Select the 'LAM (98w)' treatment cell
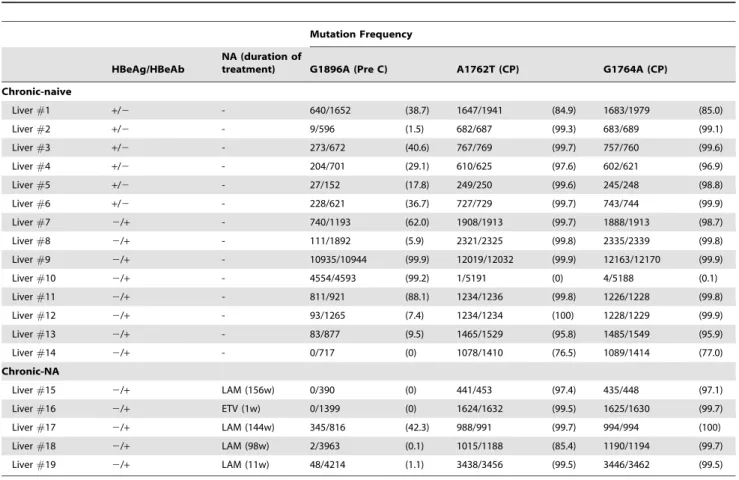Viewport: 739px width, 480px height. point(245,446)
